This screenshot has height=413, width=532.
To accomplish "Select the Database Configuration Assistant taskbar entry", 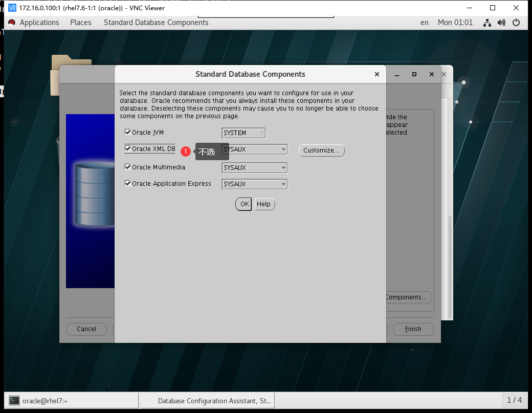I will click(208, 401).
